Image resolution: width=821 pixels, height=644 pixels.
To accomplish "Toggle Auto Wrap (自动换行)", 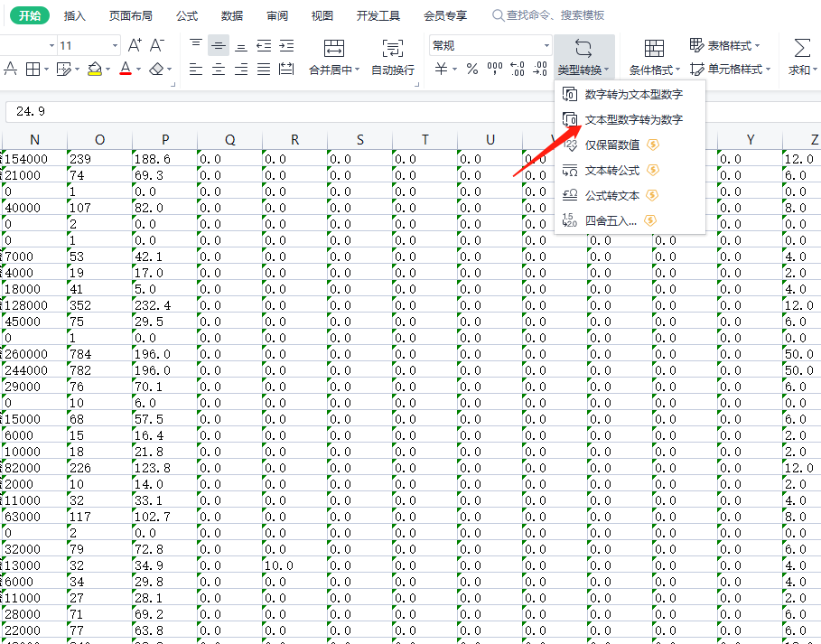I will 393,57.
